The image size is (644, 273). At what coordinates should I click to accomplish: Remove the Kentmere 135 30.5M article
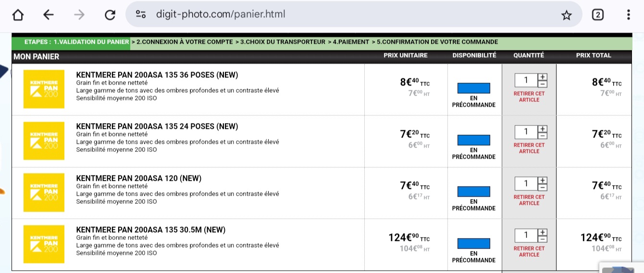(x=529, y=251)
